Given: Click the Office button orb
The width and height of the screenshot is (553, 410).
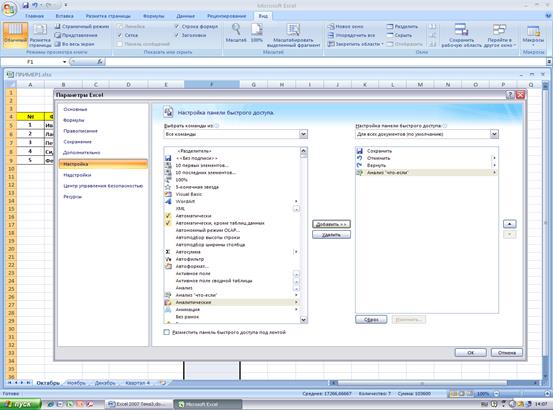Looking at the screenshot, I should [x=9, y=8].
